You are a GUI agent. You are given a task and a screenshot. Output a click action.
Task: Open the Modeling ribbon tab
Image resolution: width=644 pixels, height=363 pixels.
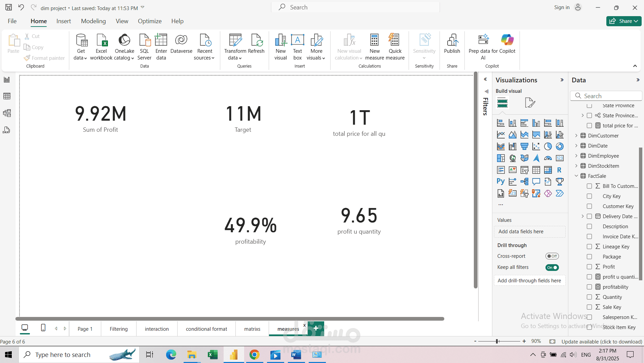(x=93, y=21)
